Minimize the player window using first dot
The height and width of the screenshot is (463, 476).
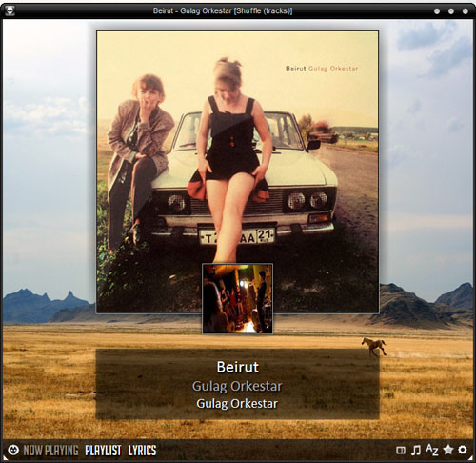pos(437,11)
